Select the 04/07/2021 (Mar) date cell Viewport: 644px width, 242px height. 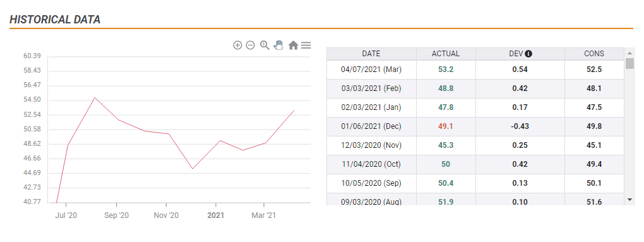pos(371,70)
